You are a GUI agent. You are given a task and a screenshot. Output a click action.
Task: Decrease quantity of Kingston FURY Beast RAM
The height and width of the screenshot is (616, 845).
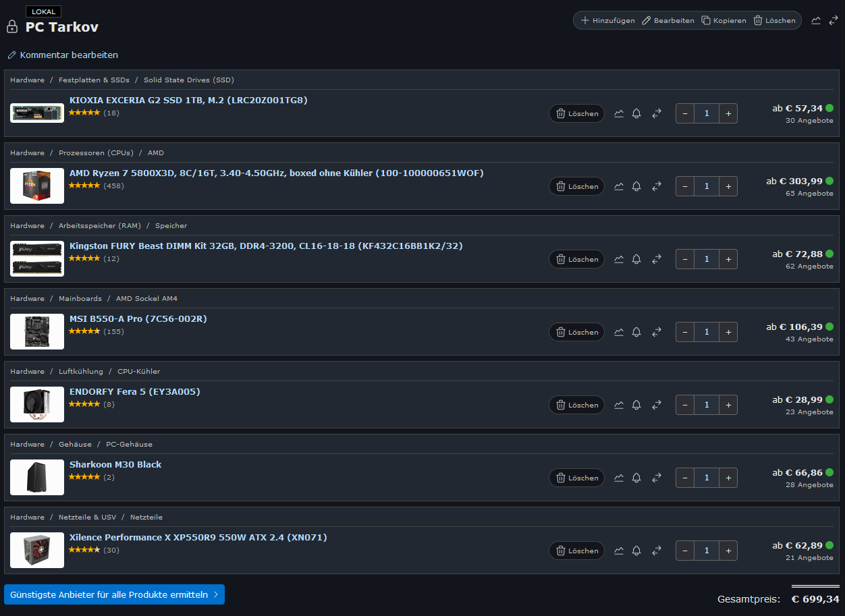[x=685, y=259]
